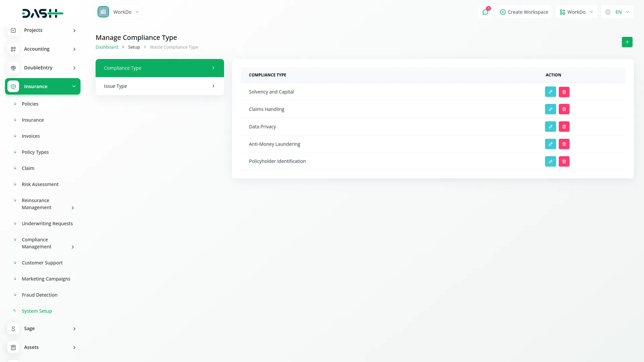Image resolution: width=644 pixels, height=362 pixels.
Task: Open edit pencil icon for Data Privacy
Action: tap(550, 126)
